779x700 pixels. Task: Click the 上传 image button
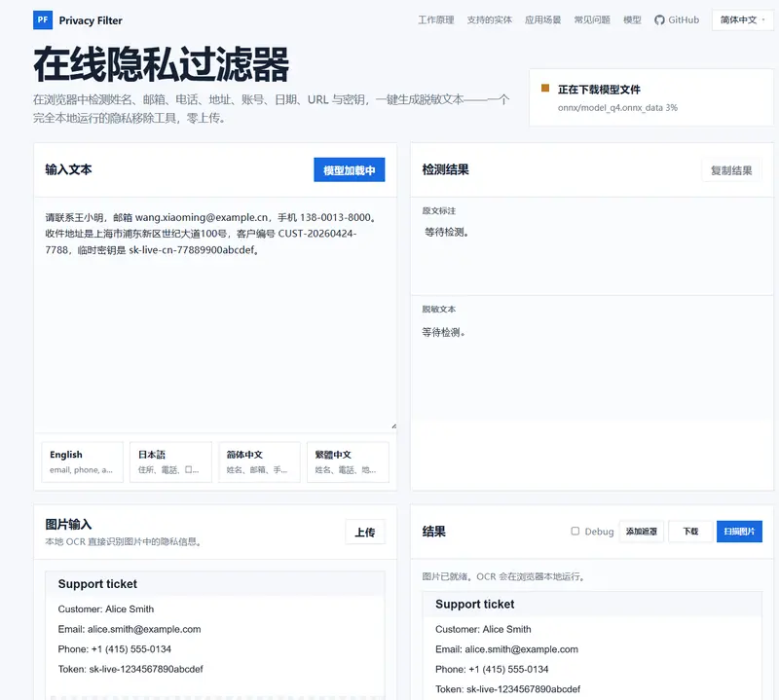pyautogui.click(x=365, y=533)
